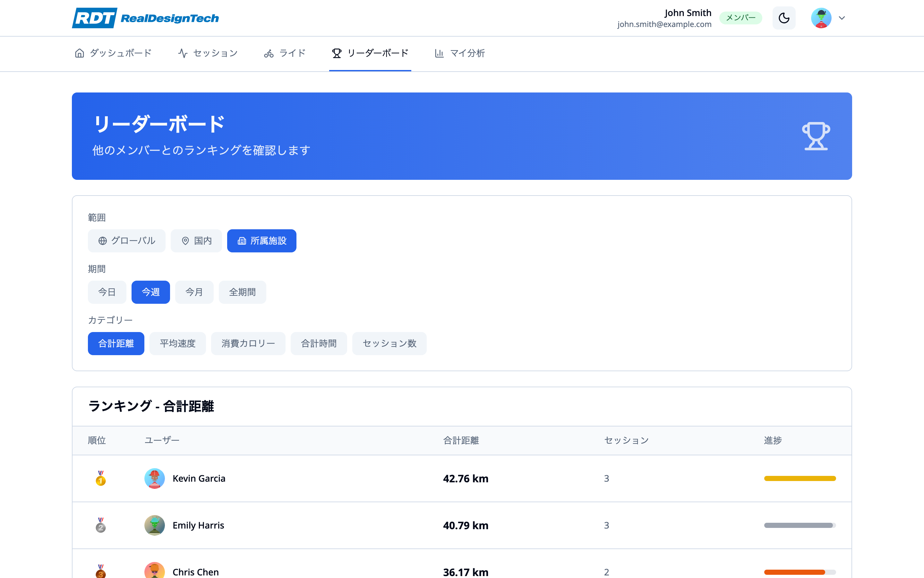Click the name Kevin Garcia
924x578 pixels.
click(x=199, y=478)
